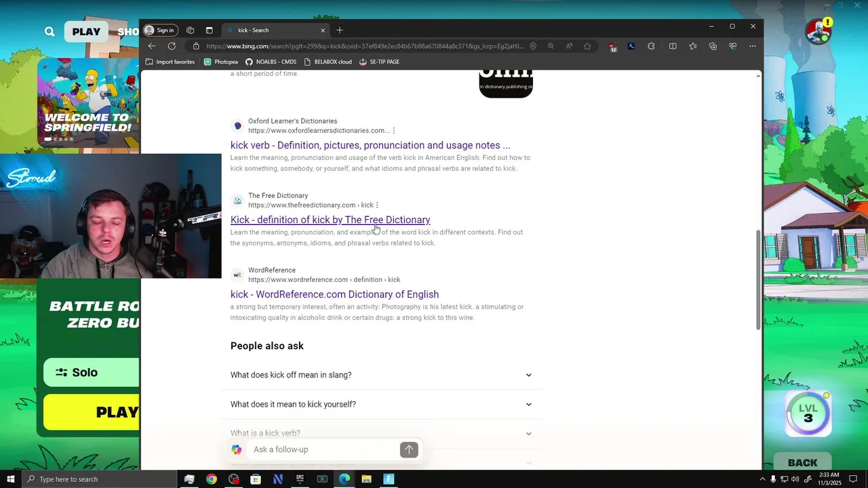This screenshot has height=488, width=868.
Task: Expand 'What does it mean to kick yourself?'
Action: point(381,404)
